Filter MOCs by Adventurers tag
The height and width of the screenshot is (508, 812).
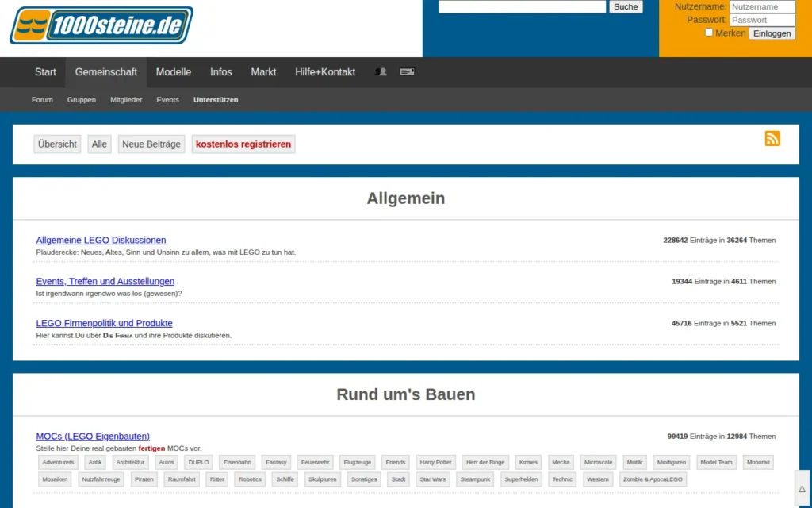click(58, 463)
